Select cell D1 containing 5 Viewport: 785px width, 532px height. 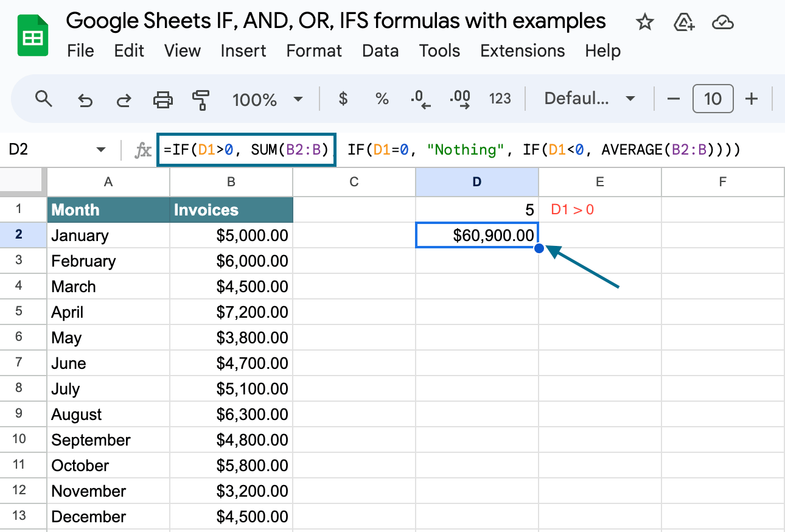click(477, 209)
